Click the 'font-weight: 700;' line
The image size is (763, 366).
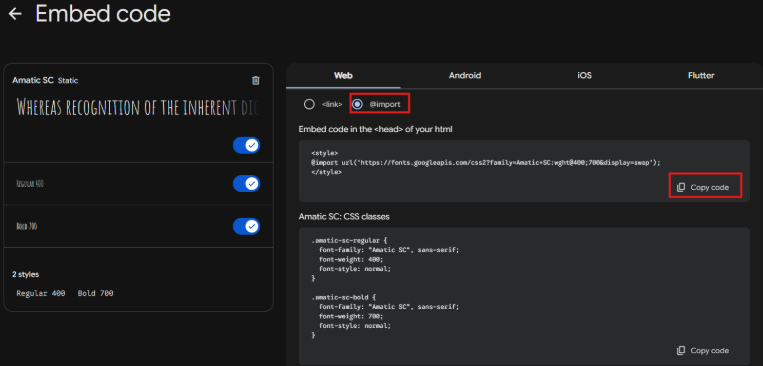point(351,316)
